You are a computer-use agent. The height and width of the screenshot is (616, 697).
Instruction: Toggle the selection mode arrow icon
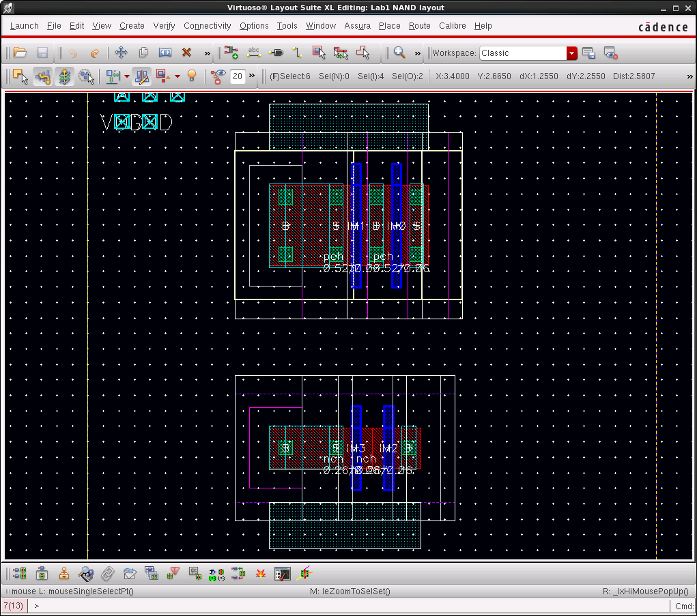(x=20, y=76)
